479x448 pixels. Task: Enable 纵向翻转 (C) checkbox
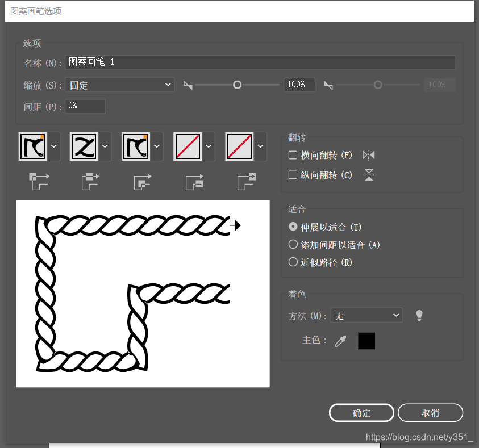coord(293,175)
